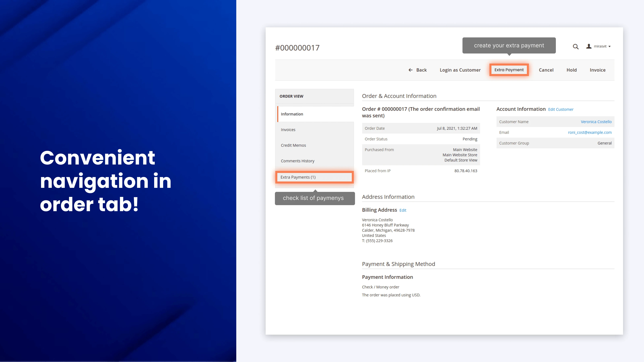Click the Edit Customer link

point(561,109)
